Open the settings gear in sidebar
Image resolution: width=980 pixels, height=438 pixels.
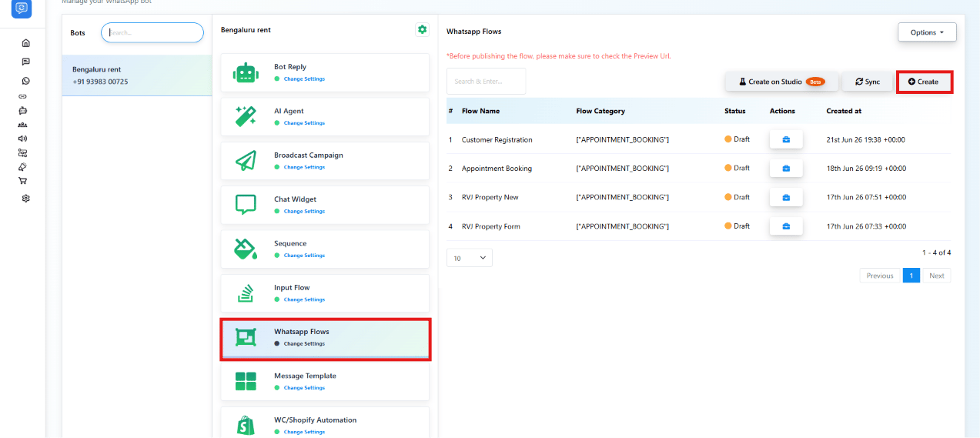click(25, 199)
